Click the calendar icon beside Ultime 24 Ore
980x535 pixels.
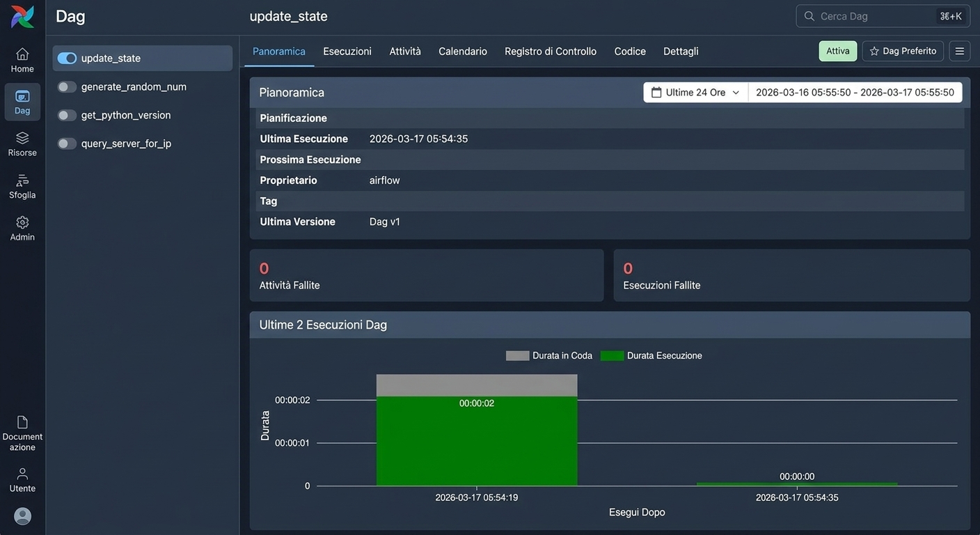click(656, 93)
